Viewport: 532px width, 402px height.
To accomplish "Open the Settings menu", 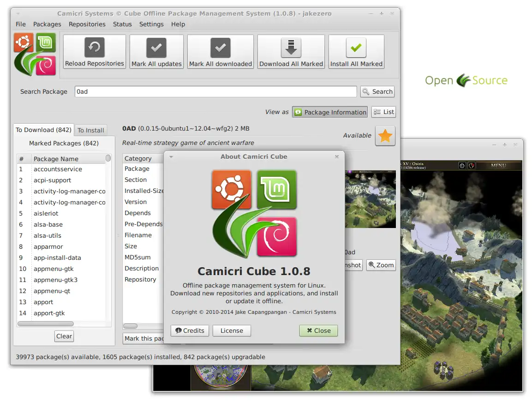I will [x=151, y=24].
